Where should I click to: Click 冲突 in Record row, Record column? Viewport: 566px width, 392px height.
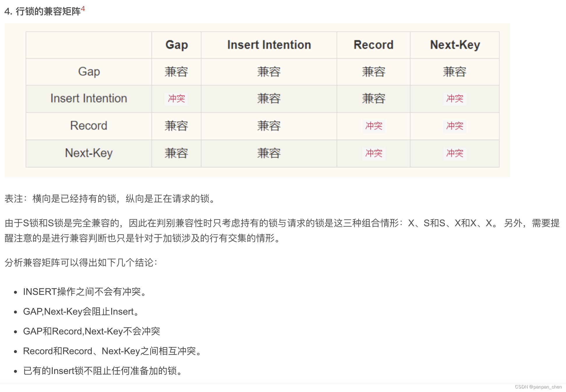pyautogui.click(x=374, y=126)
